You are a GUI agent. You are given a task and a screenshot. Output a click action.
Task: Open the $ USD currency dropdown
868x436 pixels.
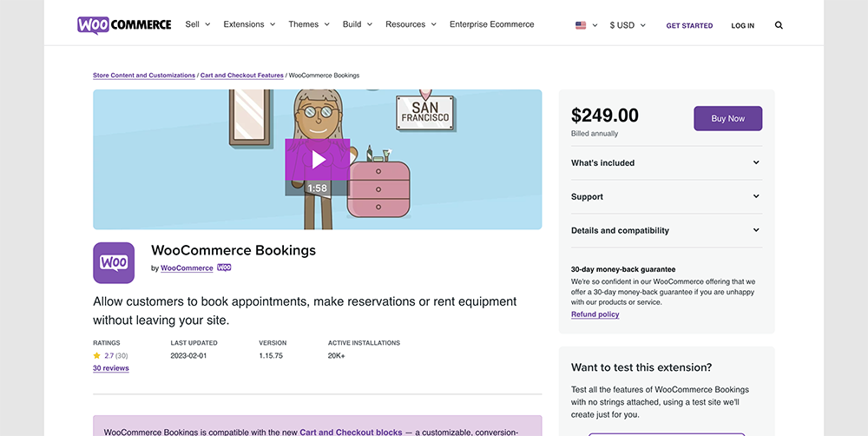tap(628, 25)
